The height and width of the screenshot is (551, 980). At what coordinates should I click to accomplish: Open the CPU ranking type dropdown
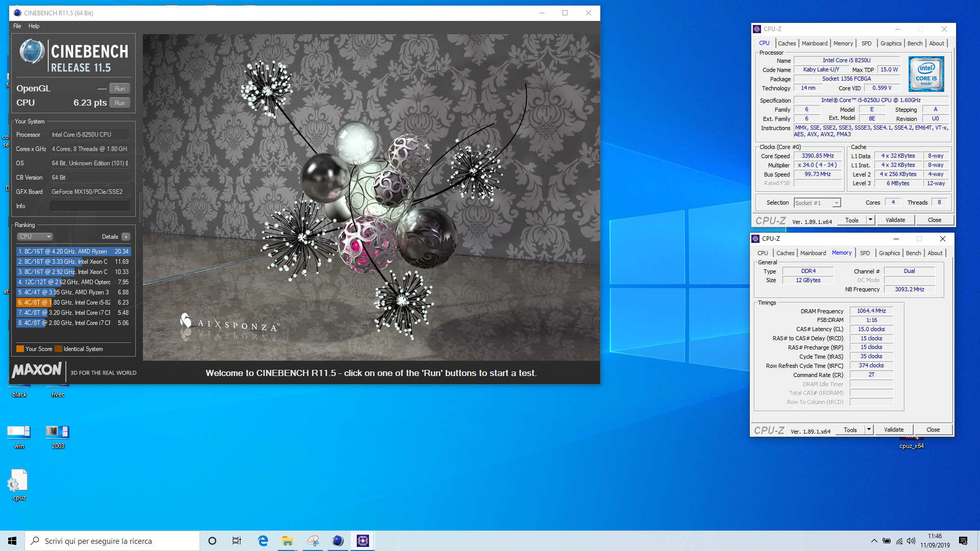click(x=35, y=237)
